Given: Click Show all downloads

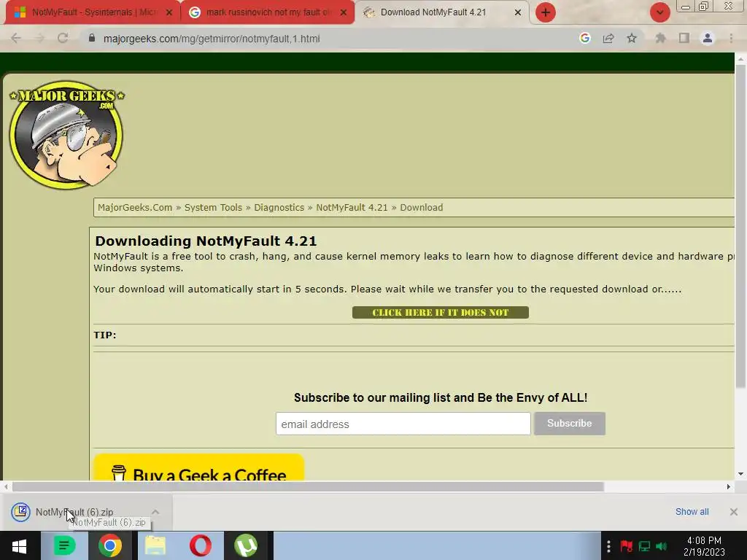Looking at the screenshot, I should (692, 512).
